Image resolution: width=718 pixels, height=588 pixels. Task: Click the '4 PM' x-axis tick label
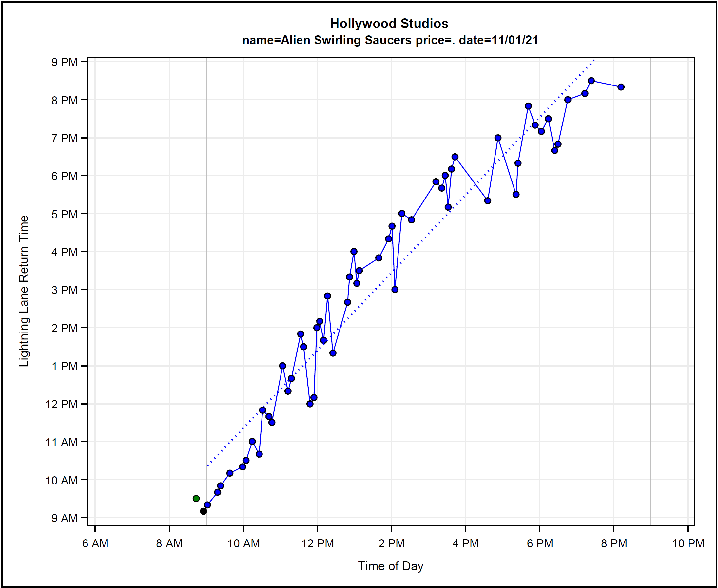tap(466, 543)
